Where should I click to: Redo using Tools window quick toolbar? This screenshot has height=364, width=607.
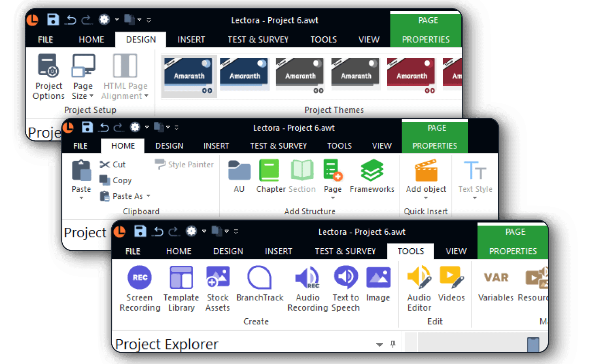[174, 231]
